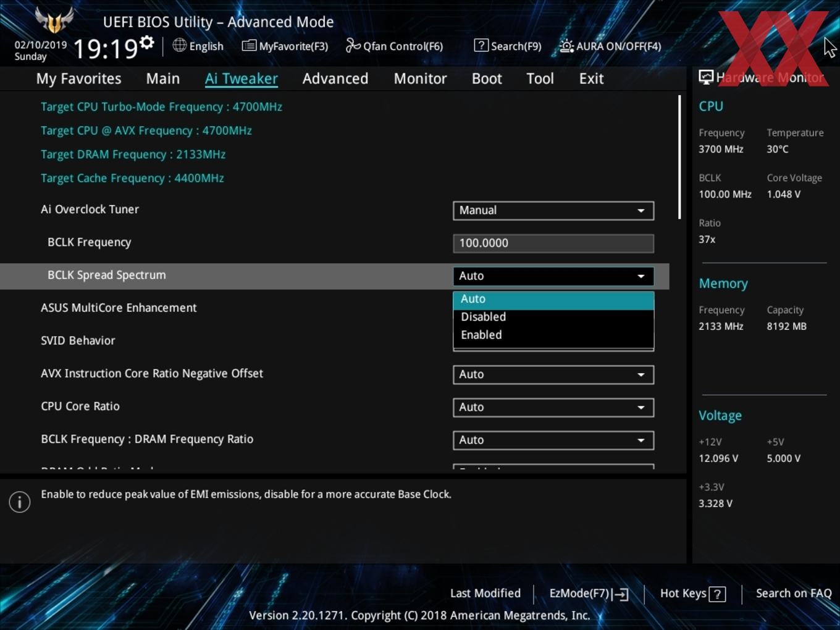Image resolution: width=840 pixels, height=630 pixels.
Task: Click the CPU Frequency 3700 MHz value
Action: click(x=721, y=149)
